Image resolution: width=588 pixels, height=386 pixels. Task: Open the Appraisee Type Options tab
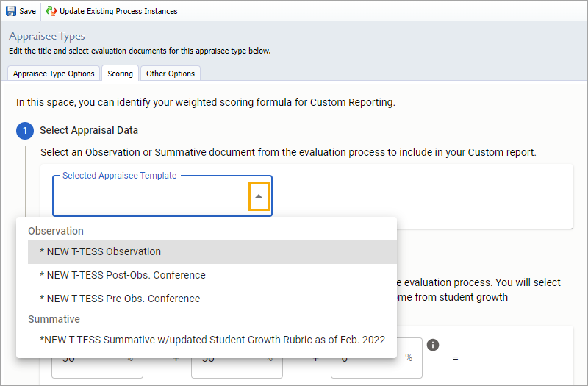[54, 73]
